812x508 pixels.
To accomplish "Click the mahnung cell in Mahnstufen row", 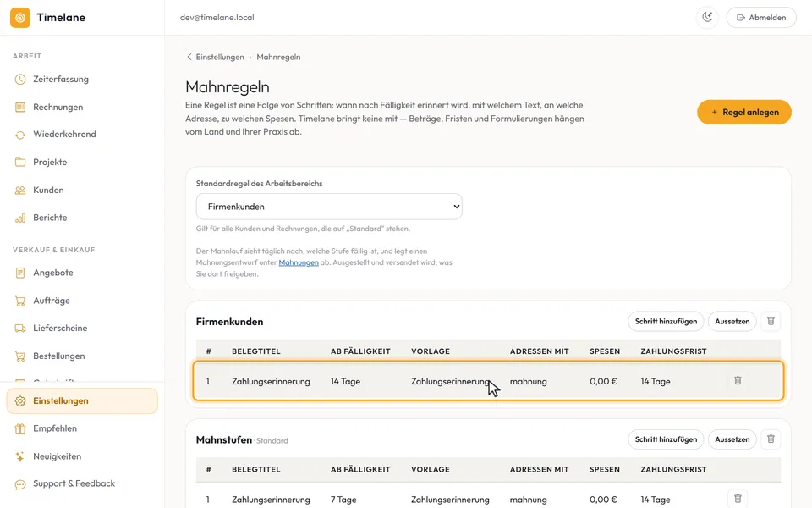I will [x=528, y=500].
